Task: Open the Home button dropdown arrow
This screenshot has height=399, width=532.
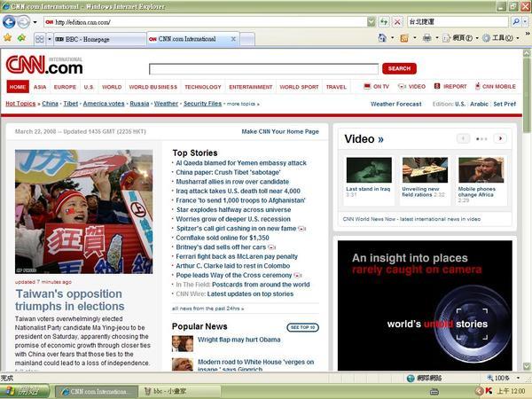Action: pos(393,37)
